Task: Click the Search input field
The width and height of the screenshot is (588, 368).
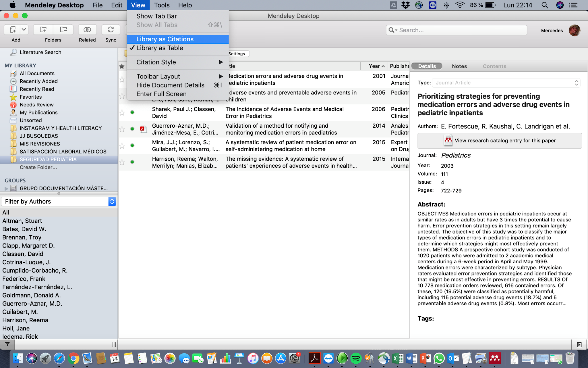Action: (x=459, y=30)
